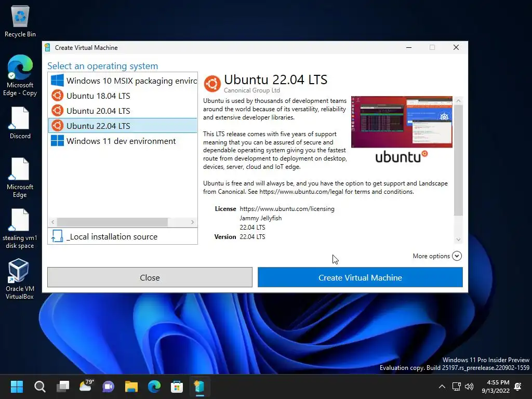Open the Windows Start menu
The image size is (532, 399).
click(x=17, y=387)
